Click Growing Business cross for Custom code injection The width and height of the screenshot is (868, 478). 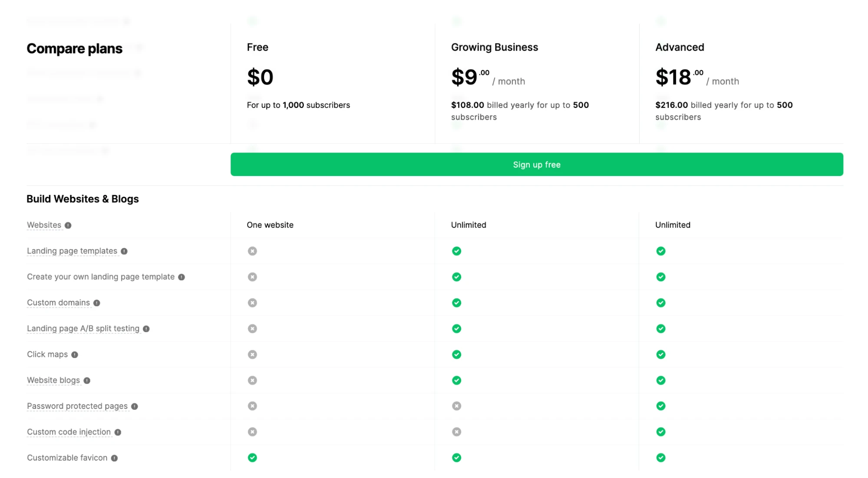(456, 432)
